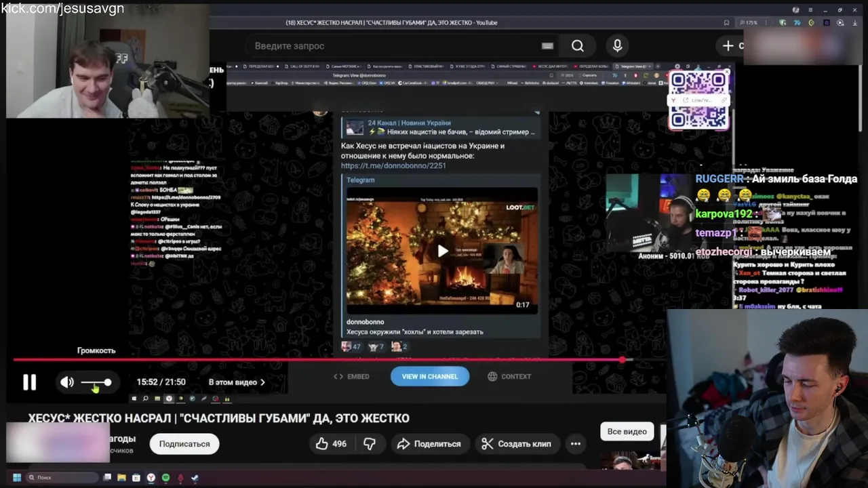868x488 pixels.
Task: Click the 'donnobonno' caption name under video
Action: coord(365,322)
